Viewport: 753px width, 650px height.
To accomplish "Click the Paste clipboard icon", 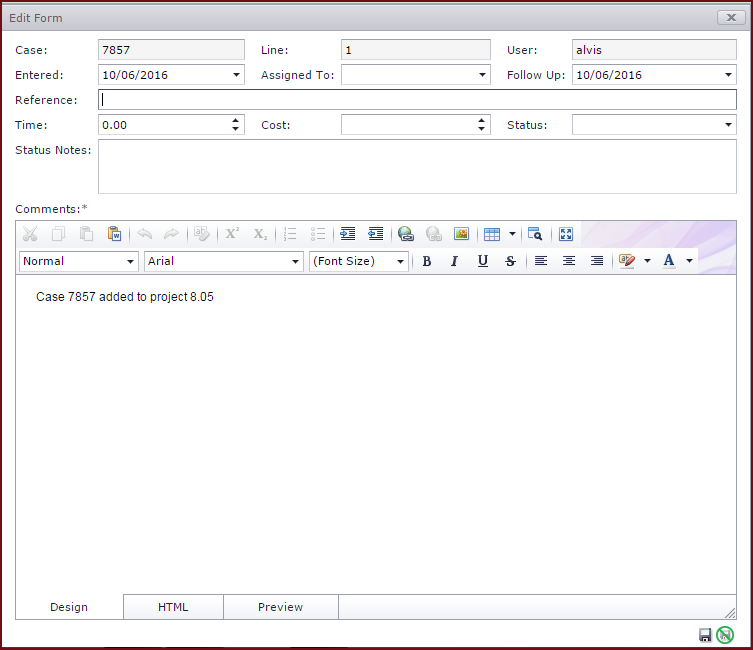I will click(x=86, y=234).
